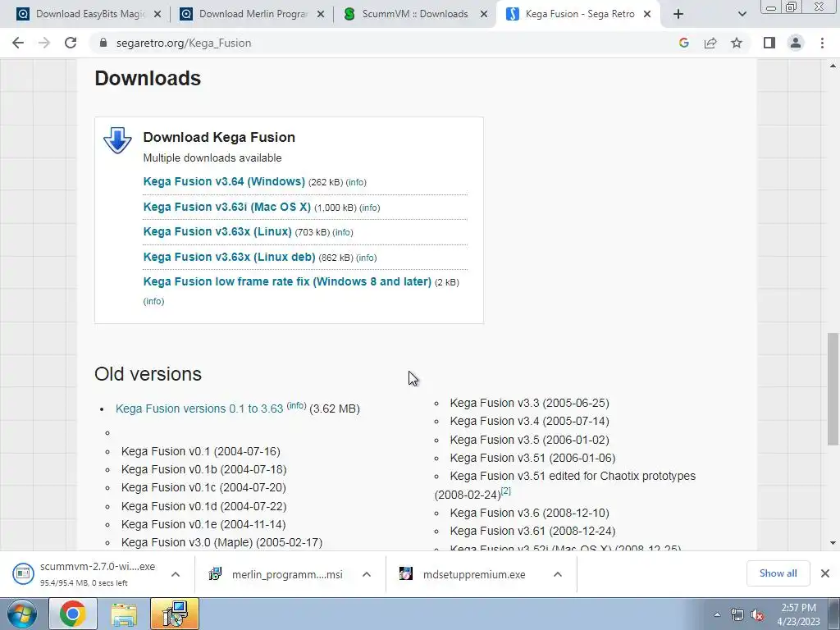Reload the Sega Retro page

coord(71,43)
